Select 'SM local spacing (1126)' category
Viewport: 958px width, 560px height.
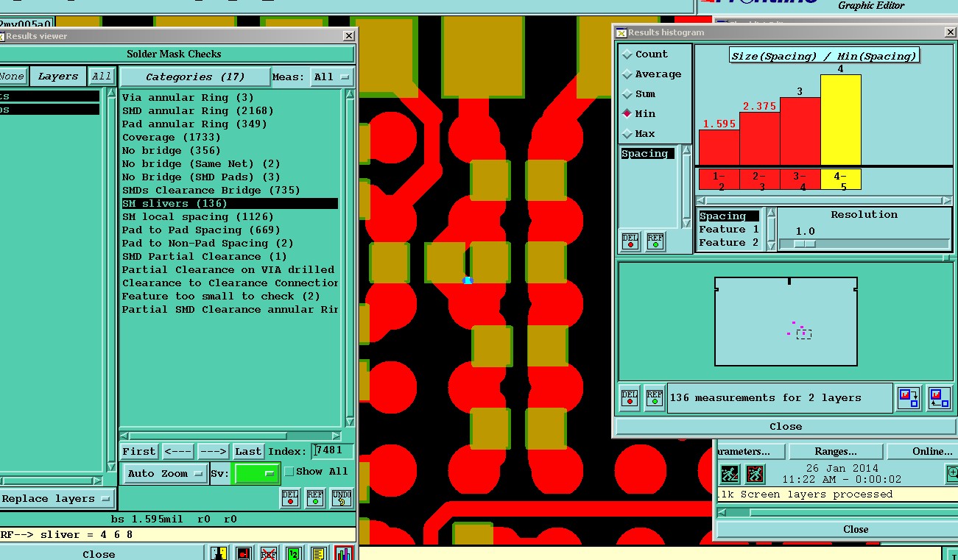point(197,217)
